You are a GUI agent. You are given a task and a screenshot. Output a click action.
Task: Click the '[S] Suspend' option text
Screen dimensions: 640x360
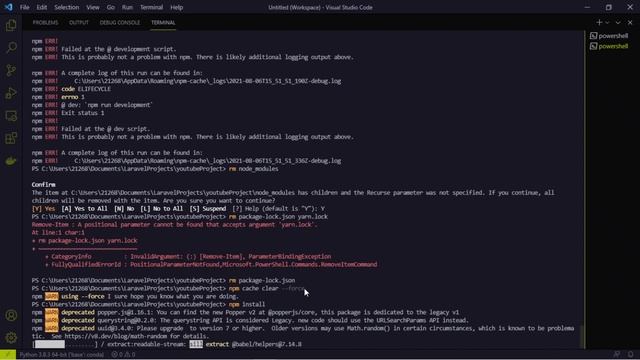click(207, 209)
